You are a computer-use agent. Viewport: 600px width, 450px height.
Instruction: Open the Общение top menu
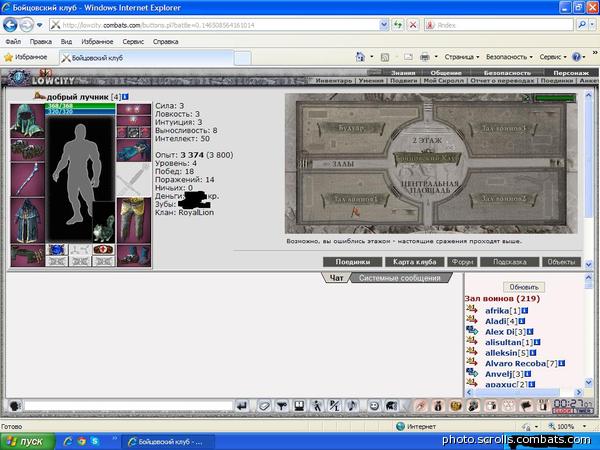click(x=446, y=73)
